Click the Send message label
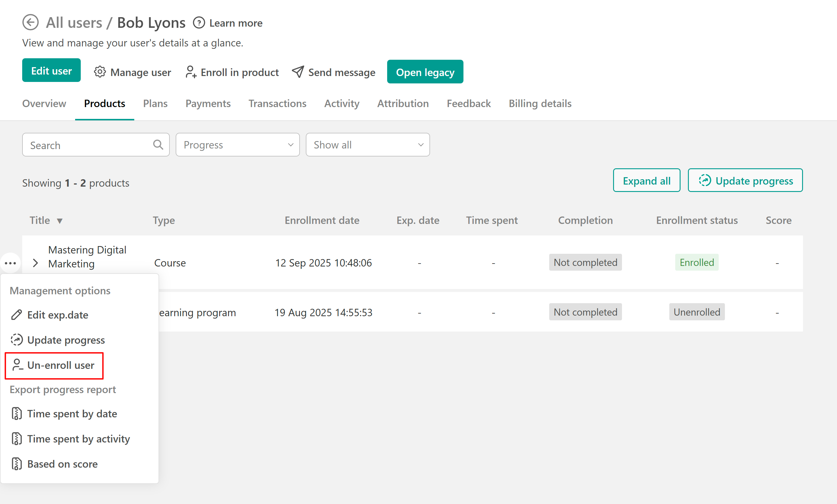 [x=342, y=72]
